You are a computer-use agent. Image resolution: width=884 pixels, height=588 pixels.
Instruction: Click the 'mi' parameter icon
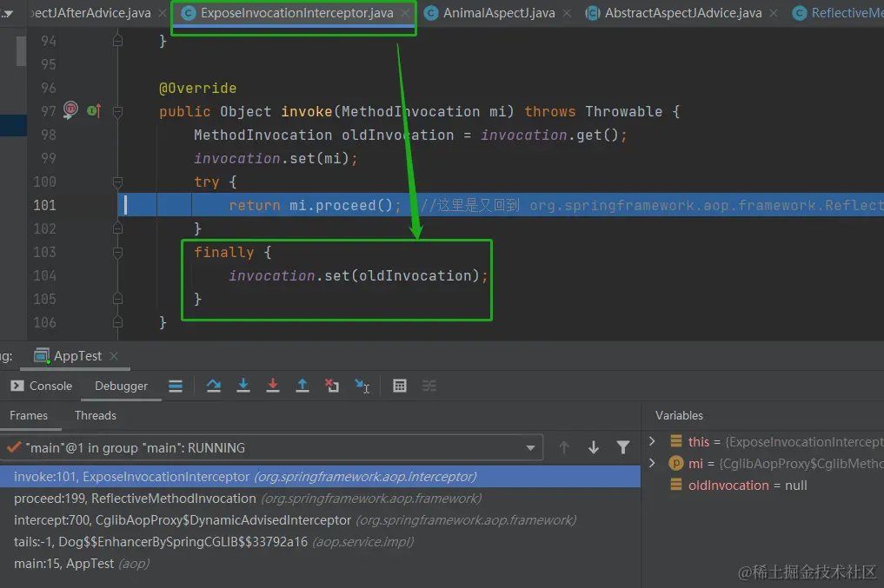pos(676,463)
